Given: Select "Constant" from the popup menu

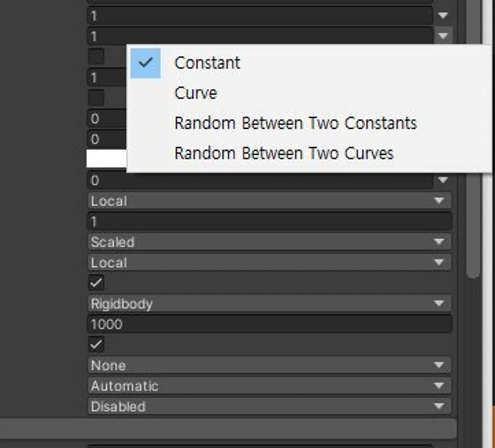Looking at the screenshot, I should click(x=207, y=62).
